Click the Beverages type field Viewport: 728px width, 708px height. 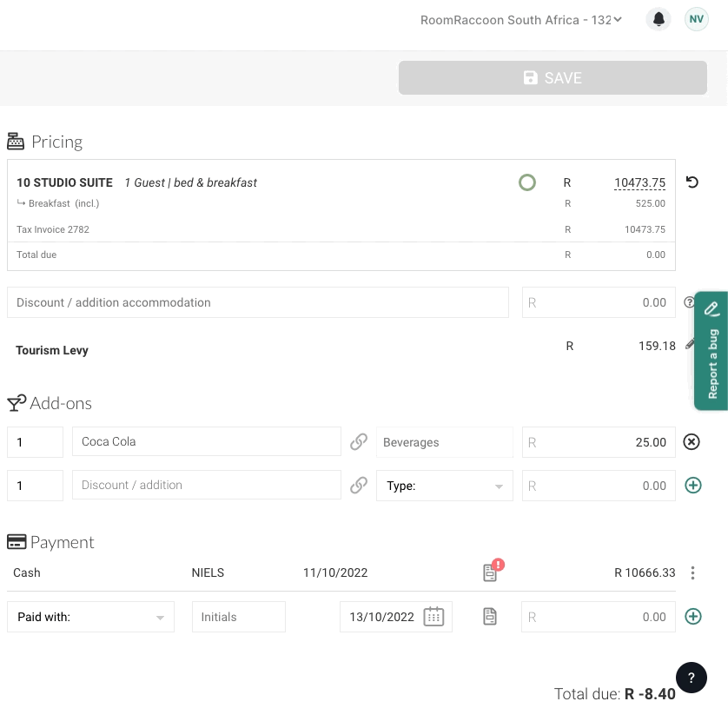[x=444, y=442]
